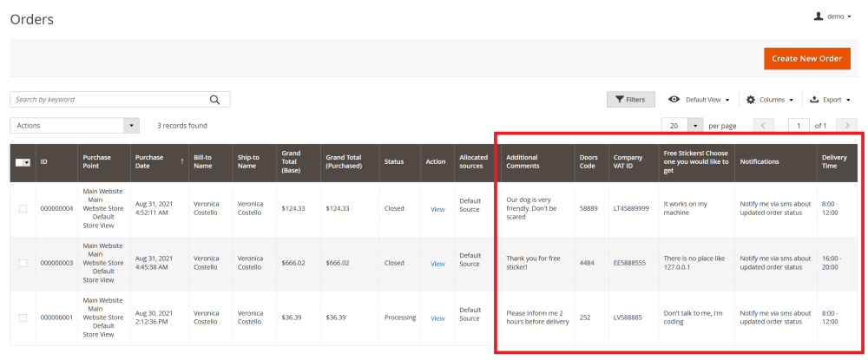Image resolution: width=868 pixels, height=360 pixels.
Task: Sort by Status column header
Action: coord(400,162)
